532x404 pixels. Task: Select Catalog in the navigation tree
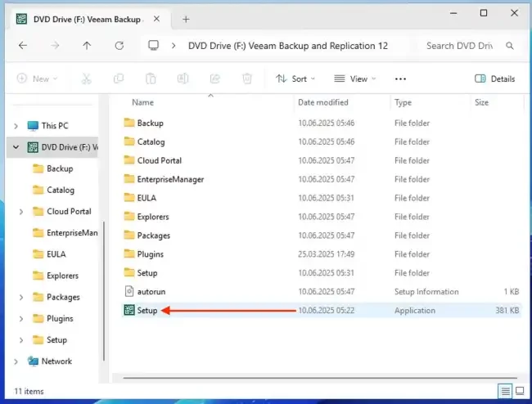tap(61, 190)
